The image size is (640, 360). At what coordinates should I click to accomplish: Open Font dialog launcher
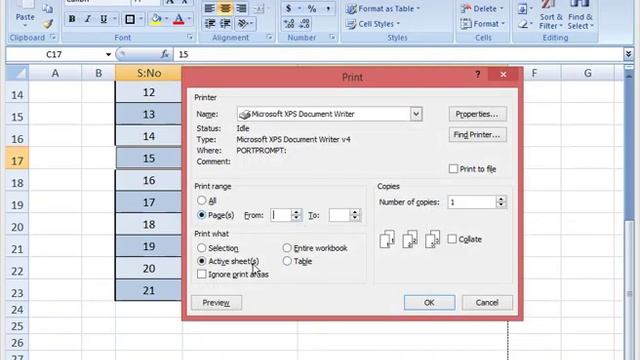click(x=190, y=37)
